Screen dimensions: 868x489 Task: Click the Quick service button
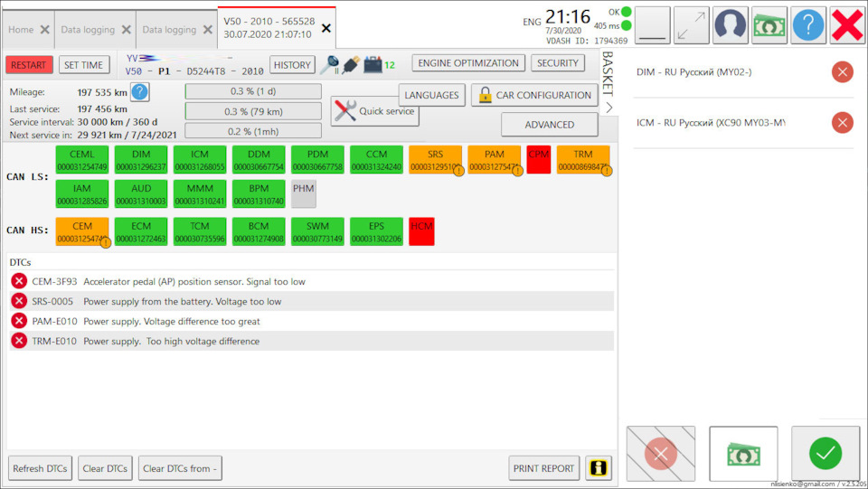coord(374,111)
